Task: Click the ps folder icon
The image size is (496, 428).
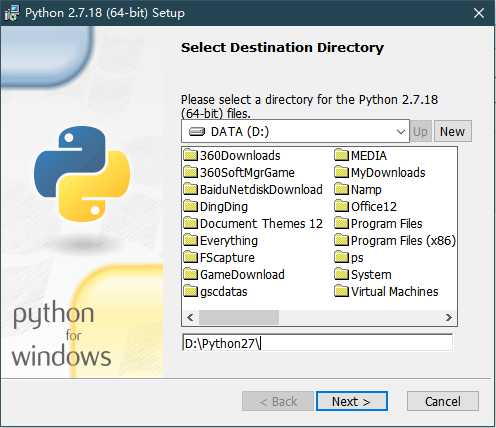Action: point(342,257)
